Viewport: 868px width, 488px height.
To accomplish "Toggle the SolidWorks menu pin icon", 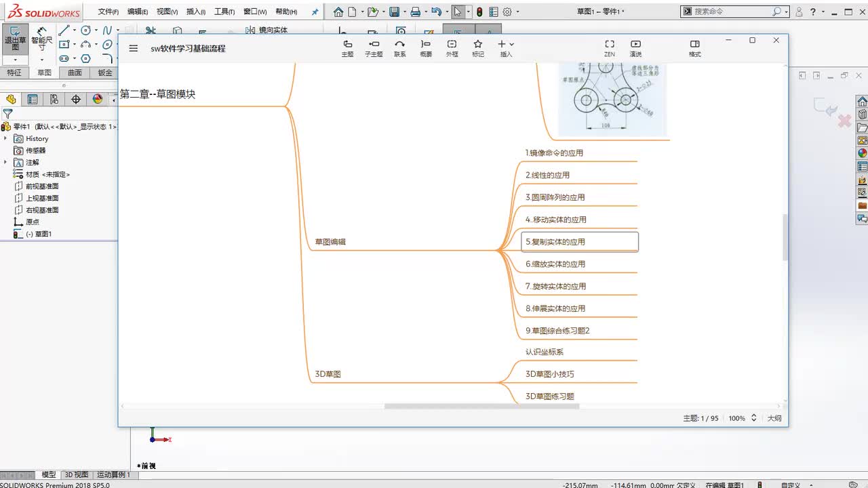I will (x=315, y=12).
